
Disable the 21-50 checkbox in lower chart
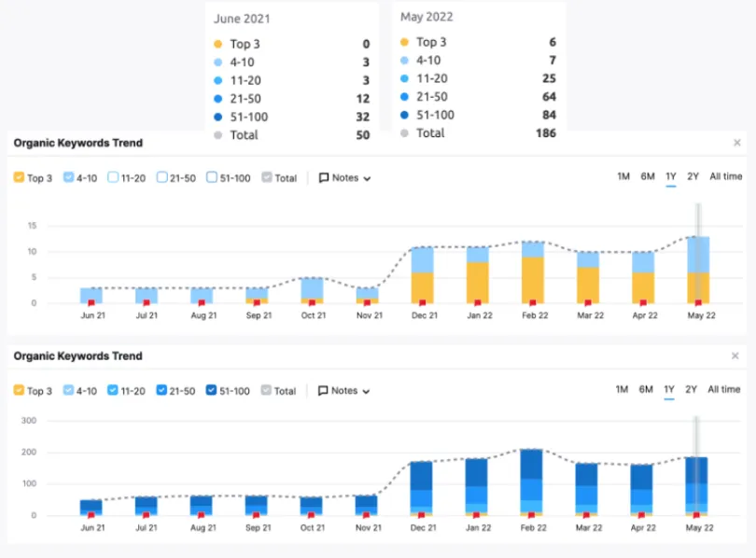point(161,390)
